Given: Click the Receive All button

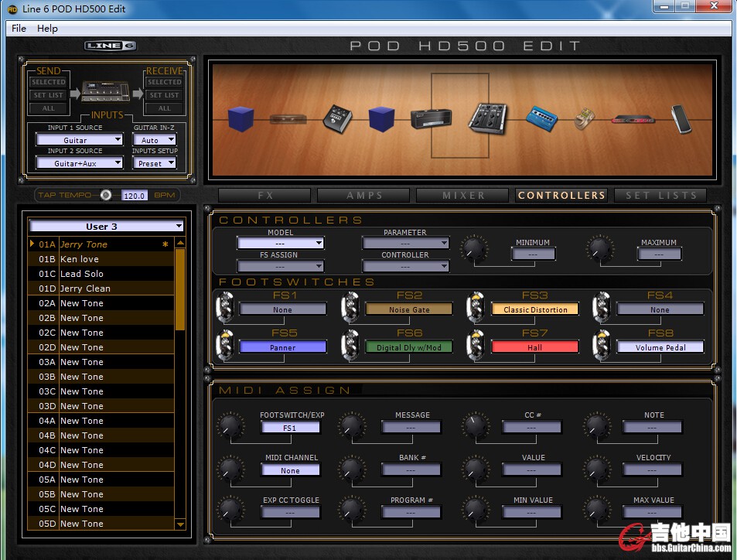Looking at the screenshot, I should coord(165,108).
